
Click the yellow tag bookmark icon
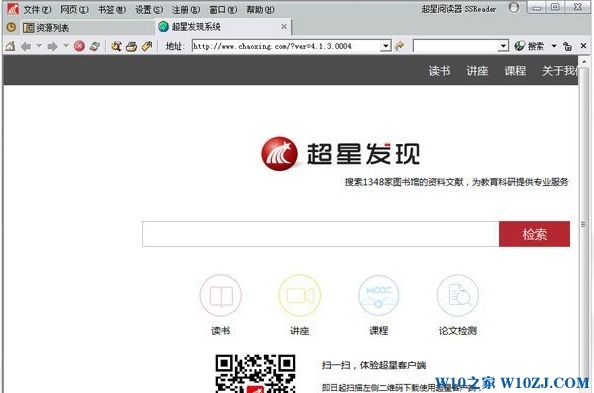(147, 46)
